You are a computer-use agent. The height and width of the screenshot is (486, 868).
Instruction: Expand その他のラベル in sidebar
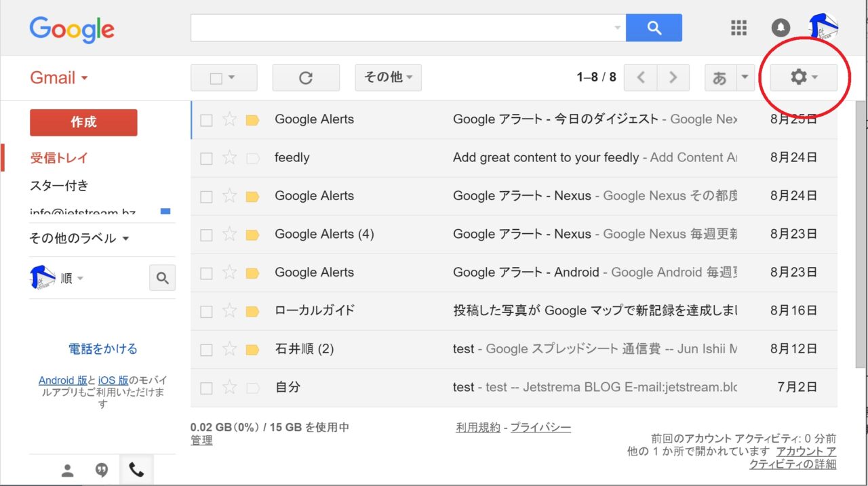pos(79,239)
